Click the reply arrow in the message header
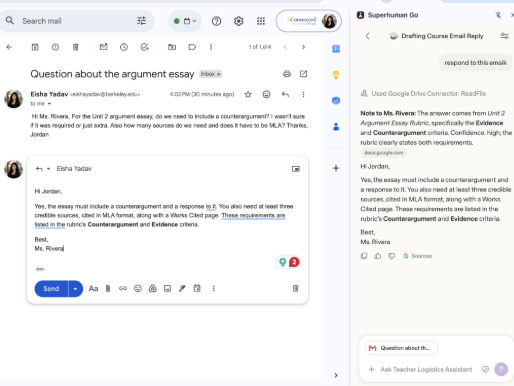This screenshot has width=514, height=386. click(x=285, y=94)
